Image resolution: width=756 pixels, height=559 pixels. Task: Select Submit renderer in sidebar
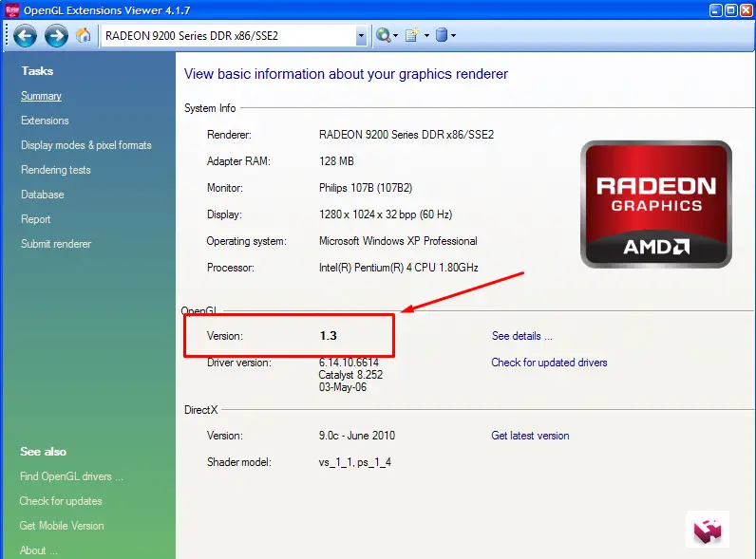[x=56, y=244]
